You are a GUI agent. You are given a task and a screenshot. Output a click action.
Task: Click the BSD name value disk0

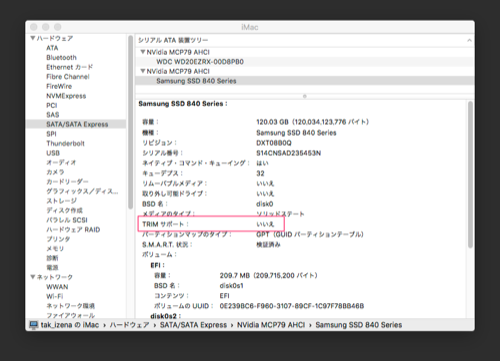(x=265, y=204)
